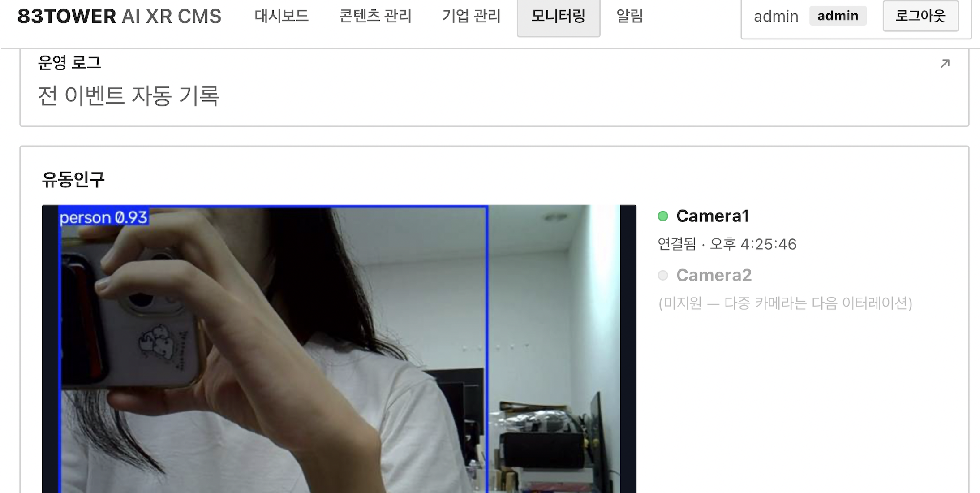Select the Camera1 entry
Image resolution: width=980 pixels, height=493 pixels.
(x=713, y=216)
